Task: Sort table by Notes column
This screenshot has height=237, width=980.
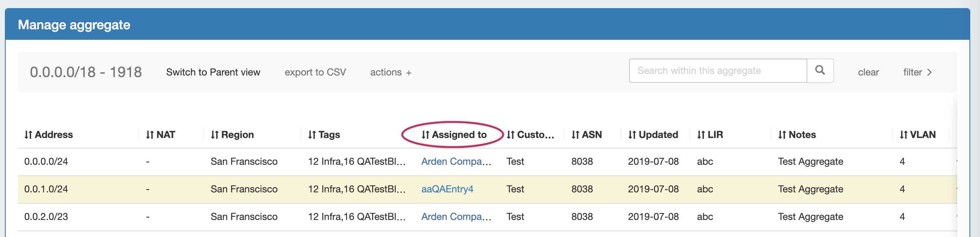Action: tap(797, 135)
